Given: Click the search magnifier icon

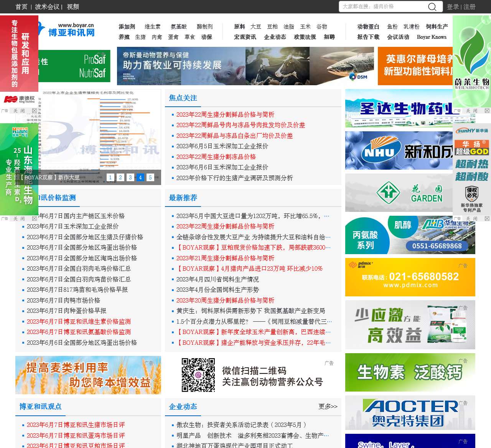Looking at the screenshot, I should coord(432,7).
